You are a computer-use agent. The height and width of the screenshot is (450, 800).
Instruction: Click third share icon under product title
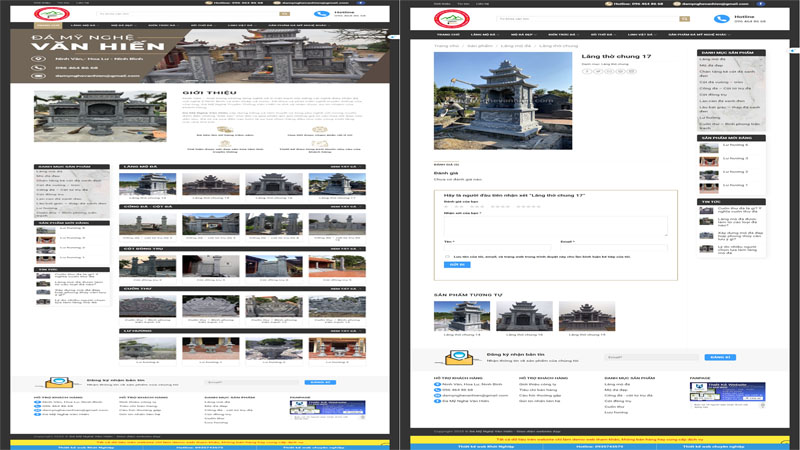609,71
